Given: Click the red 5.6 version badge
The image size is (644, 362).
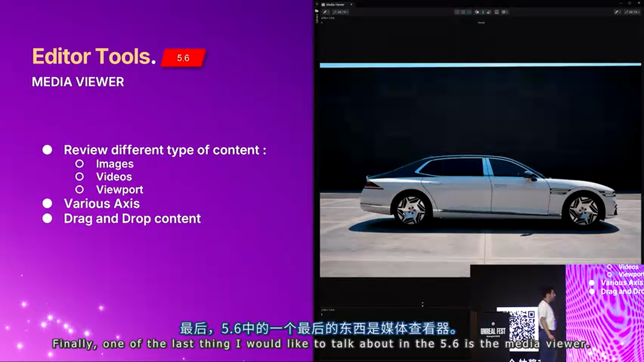Looking at the screenshot, I should tap(182, 58).
